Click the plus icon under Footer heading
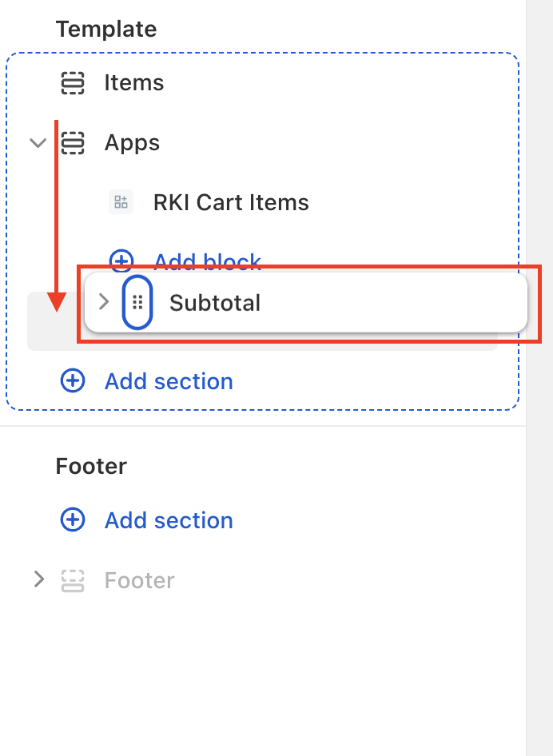The image size is (553, 756). coord(73,520)
